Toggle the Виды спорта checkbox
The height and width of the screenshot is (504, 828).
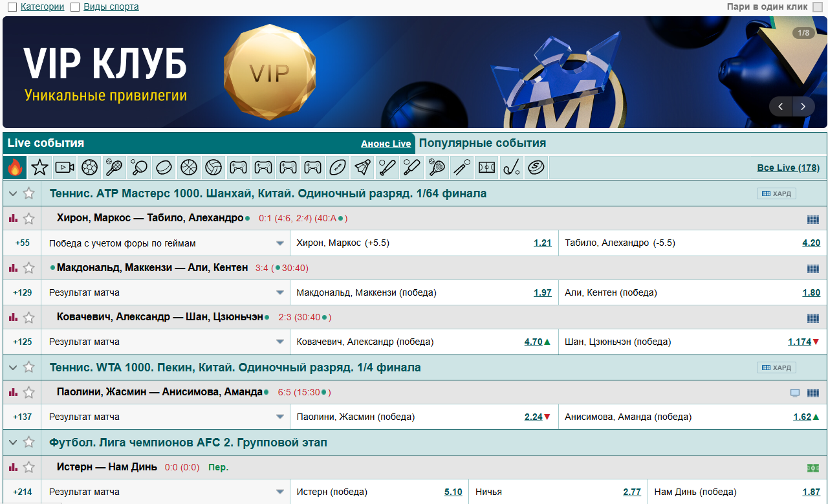(75, 7)
